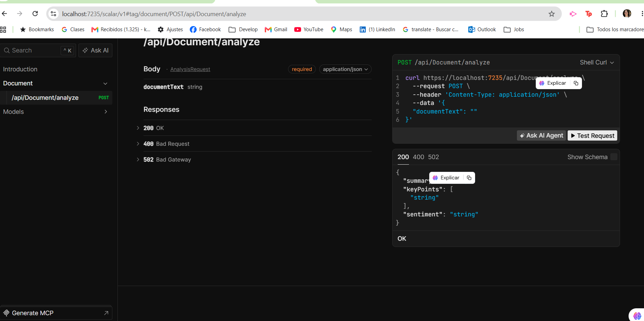Open the application/json content type dropdown
The width and height of the screenshot is (644, 321).
(x=345, y=69)
